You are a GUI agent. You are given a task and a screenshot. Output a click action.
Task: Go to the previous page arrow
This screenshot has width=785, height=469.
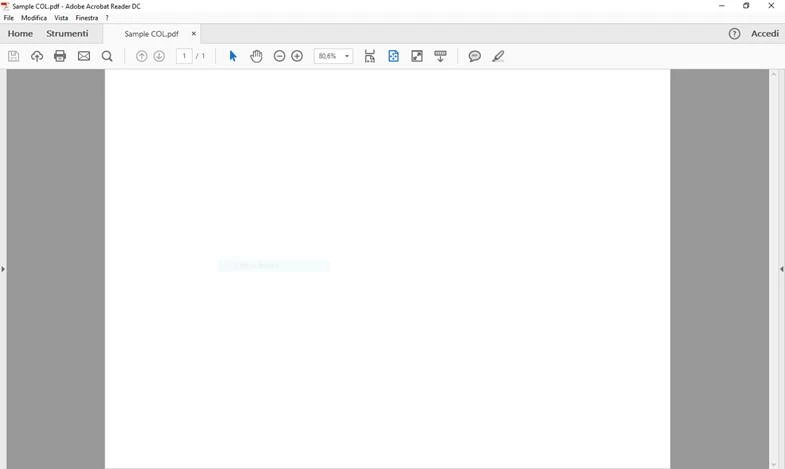pos(142,56)
